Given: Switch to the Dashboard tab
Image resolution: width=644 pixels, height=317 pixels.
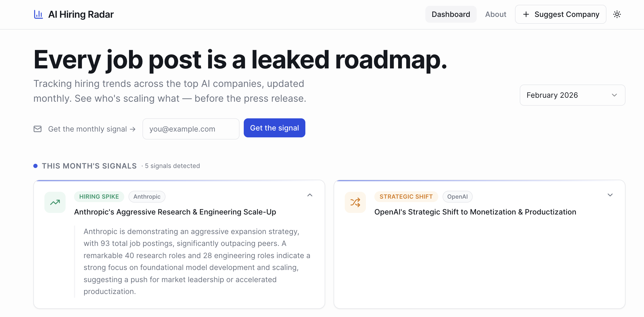Looking at the screenshot, I should click(450, 14).
